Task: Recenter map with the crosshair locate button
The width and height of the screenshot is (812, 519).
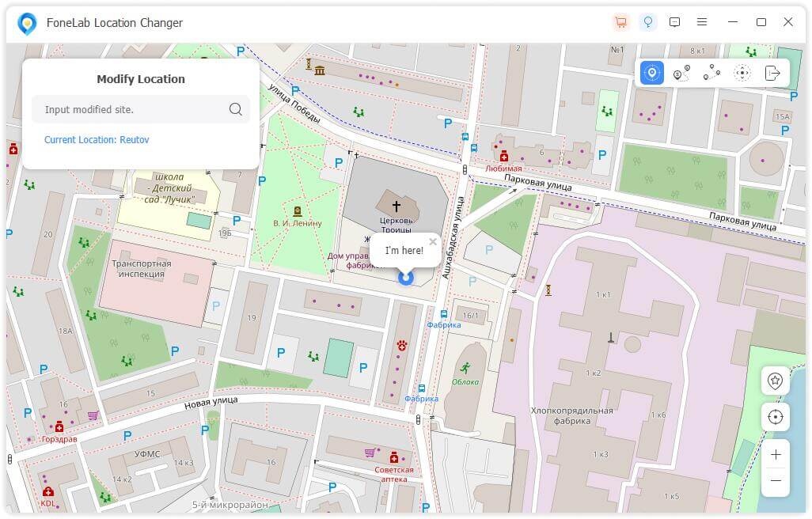Action: 776,417
